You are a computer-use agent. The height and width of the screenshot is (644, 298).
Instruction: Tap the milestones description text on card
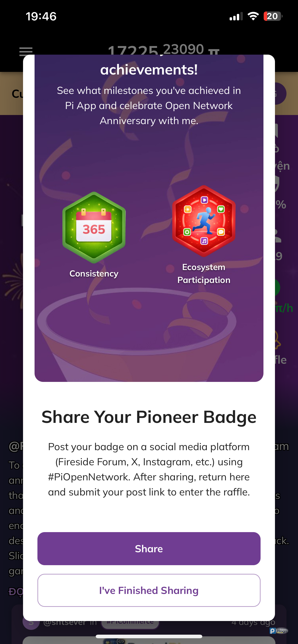149,105
